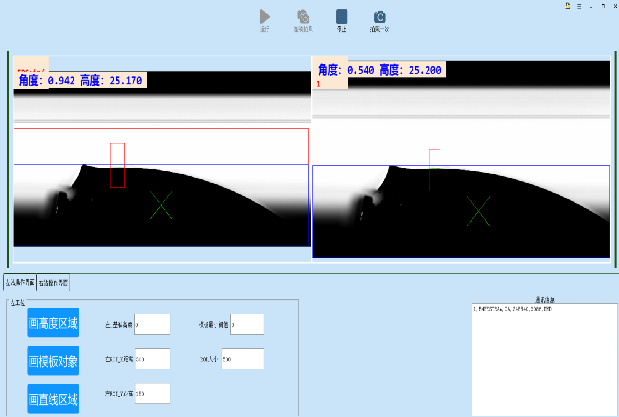Click the Stop (停止) square icon

tap(341, 17)
